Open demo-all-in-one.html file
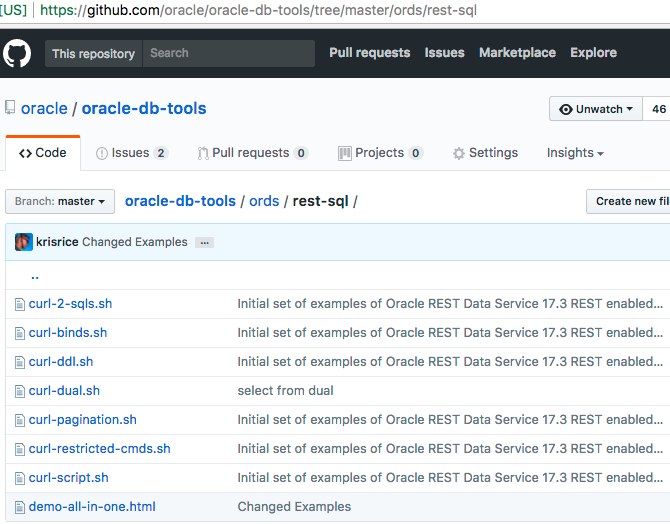 92,507
